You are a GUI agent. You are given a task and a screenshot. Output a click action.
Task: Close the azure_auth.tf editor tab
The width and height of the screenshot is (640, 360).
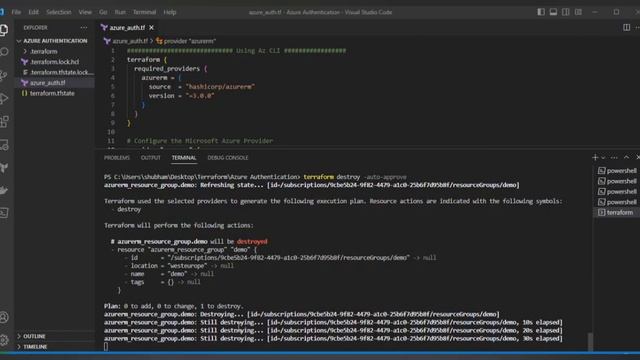click(151, 27)
